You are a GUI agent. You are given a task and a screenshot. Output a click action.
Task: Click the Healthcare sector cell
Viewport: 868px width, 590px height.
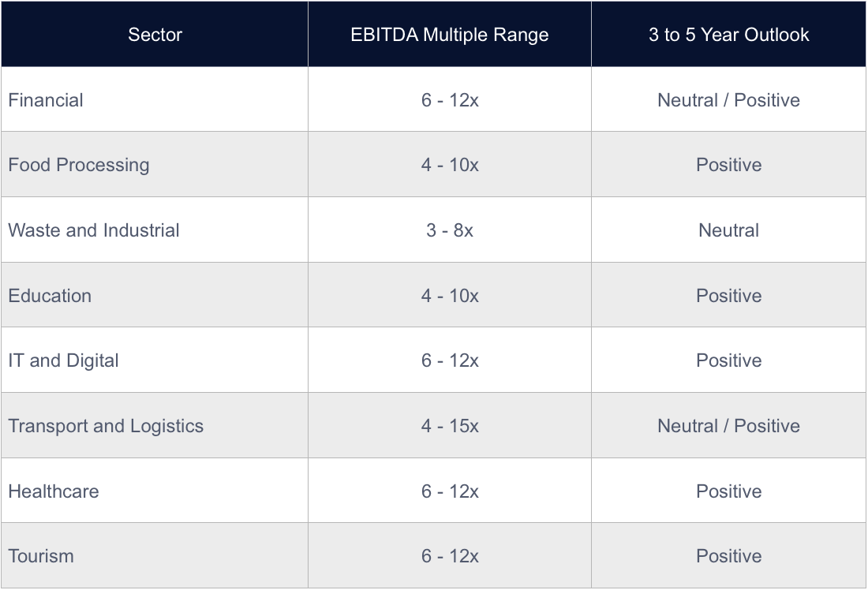[54, 491]
